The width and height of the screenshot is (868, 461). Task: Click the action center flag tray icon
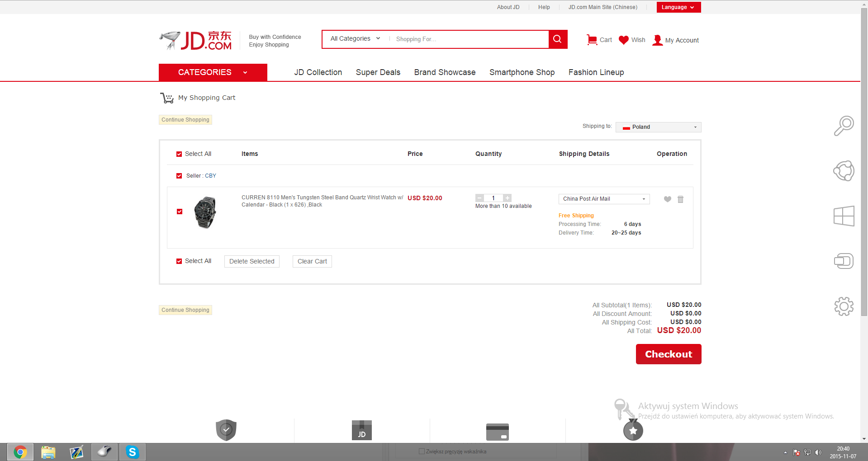[797, 452]
